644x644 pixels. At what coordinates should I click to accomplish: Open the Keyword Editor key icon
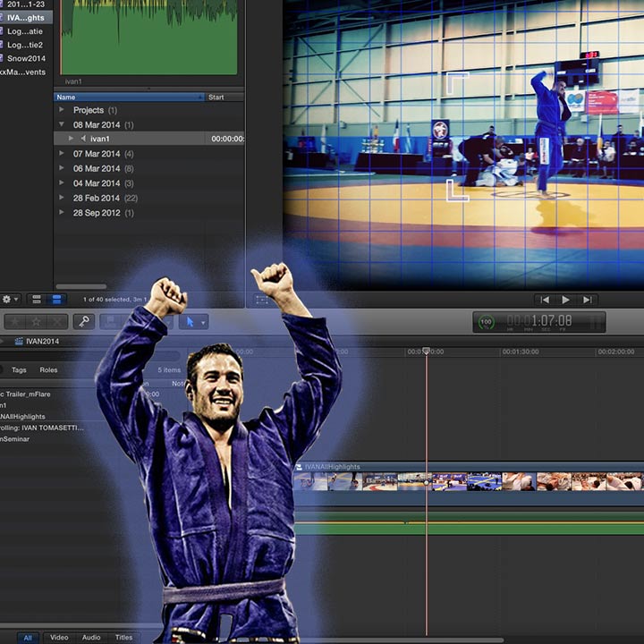coord(84,322)
